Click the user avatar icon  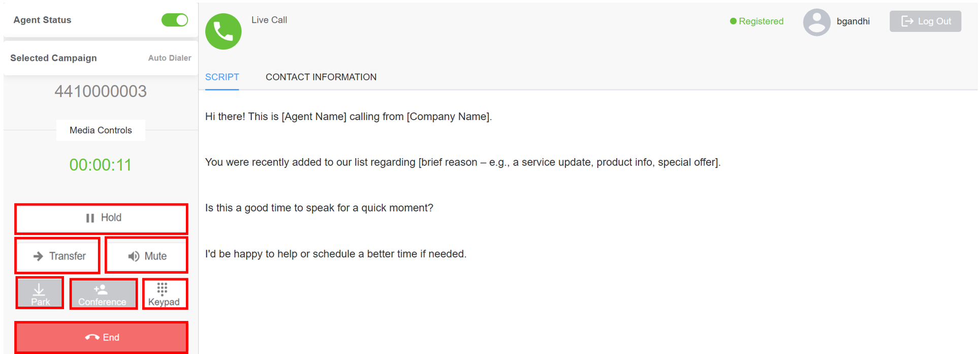816,22
